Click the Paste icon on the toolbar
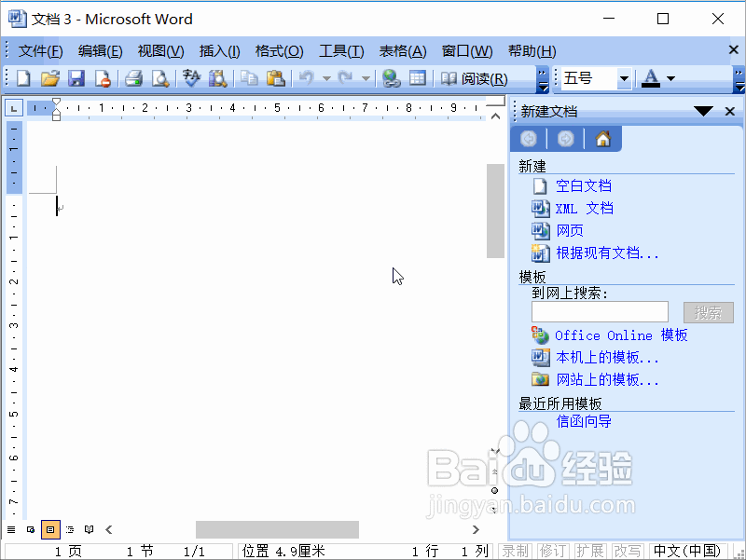The image size is (746, 560). coord(274,79)
